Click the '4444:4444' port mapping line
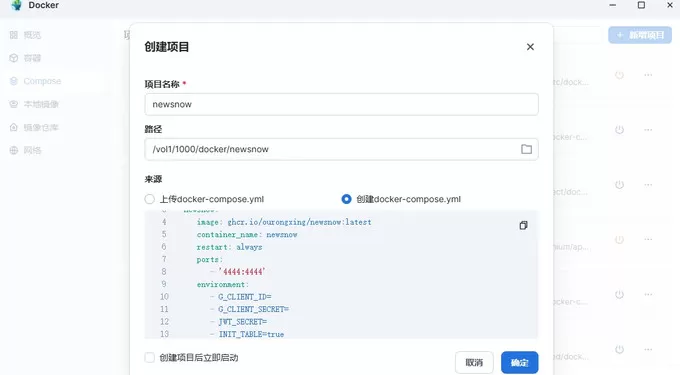Image resolution: width=680 pixels, height=375 pixels. (x=238, y=272)
